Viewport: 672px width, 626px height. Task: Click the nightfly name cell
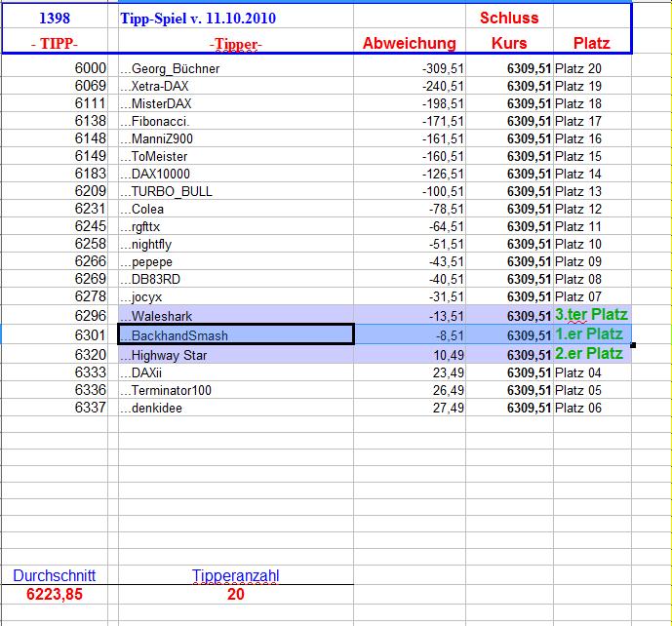(236, 244)
